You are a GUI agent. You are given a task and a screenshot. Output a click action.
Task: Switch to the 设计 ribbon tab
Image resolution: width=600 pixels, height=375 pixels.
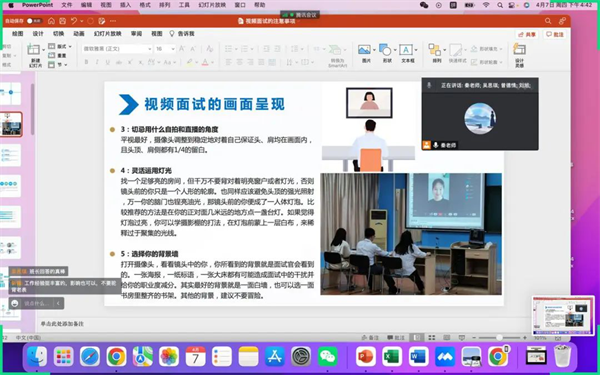(38, 34)
